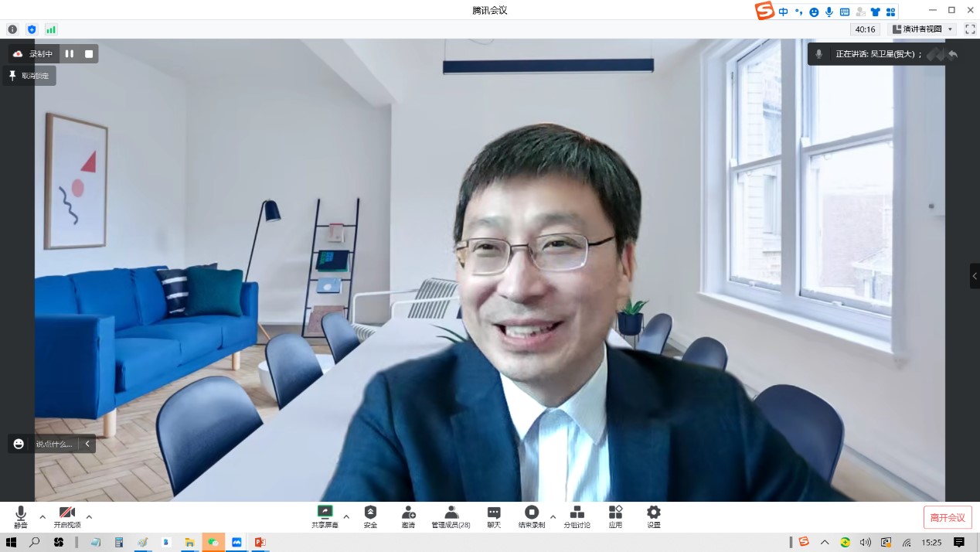Open 管理成员(28) participant list

pyautogui.click(x=451, y=516)
